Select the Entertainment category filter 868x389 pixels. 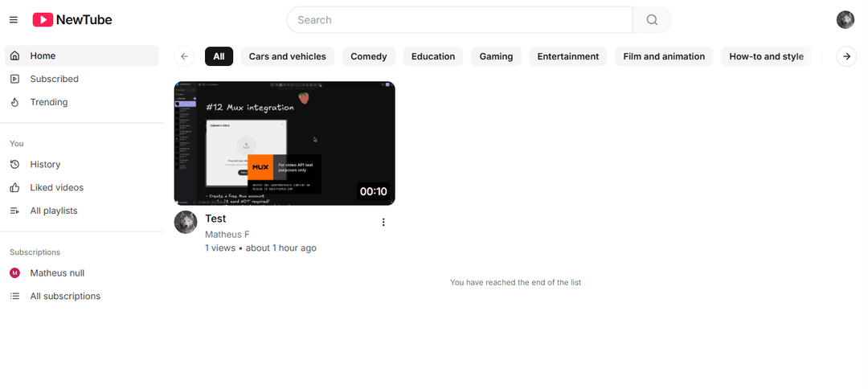pos(568,56)
